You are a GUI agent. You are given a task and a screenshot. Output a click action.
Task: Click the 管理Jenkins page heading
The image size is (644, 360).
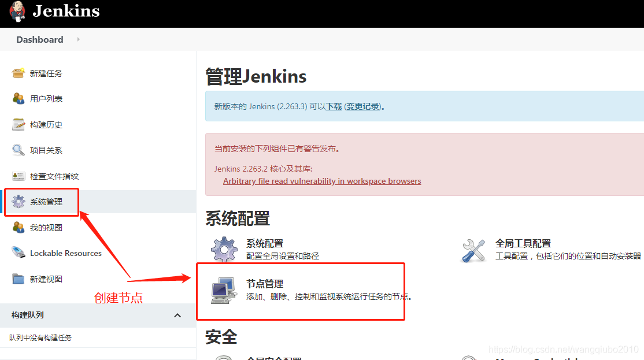click(x=256, y=76)
